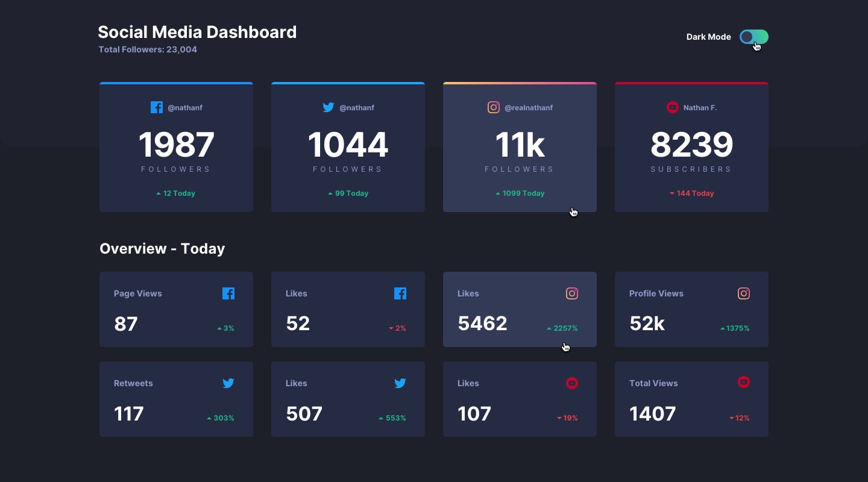Click the Social Media Dashboard title

pos(197,32)
